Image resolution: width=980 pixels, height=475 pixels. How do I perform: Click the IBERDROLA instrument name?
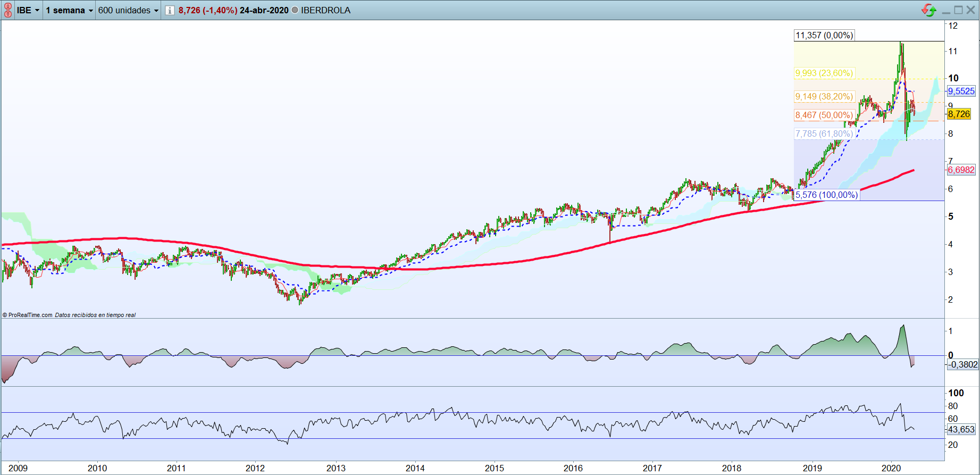(325, 11)
